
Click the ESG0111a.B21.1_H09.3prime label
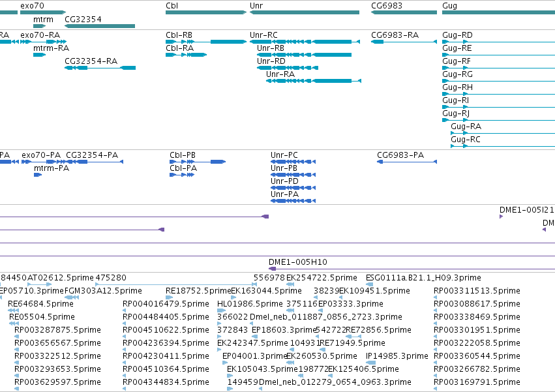[423, 278]
